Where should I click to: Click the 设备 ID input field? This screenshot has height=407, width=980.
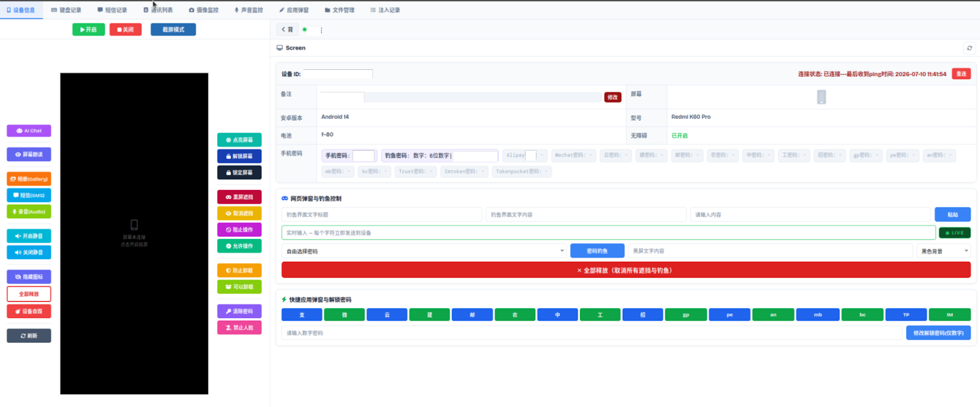pos(338,74)
